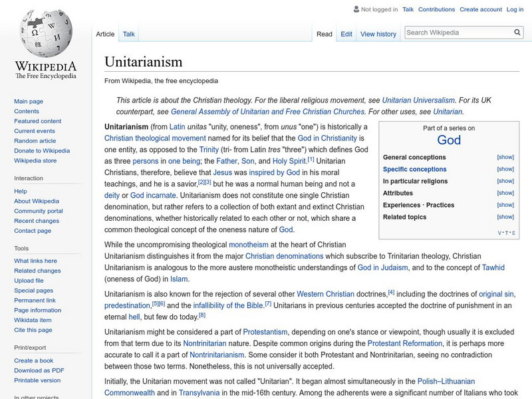The image size is (532, 399).
Task: Switch to the Talk tab
Action: [x=128, y=34]
